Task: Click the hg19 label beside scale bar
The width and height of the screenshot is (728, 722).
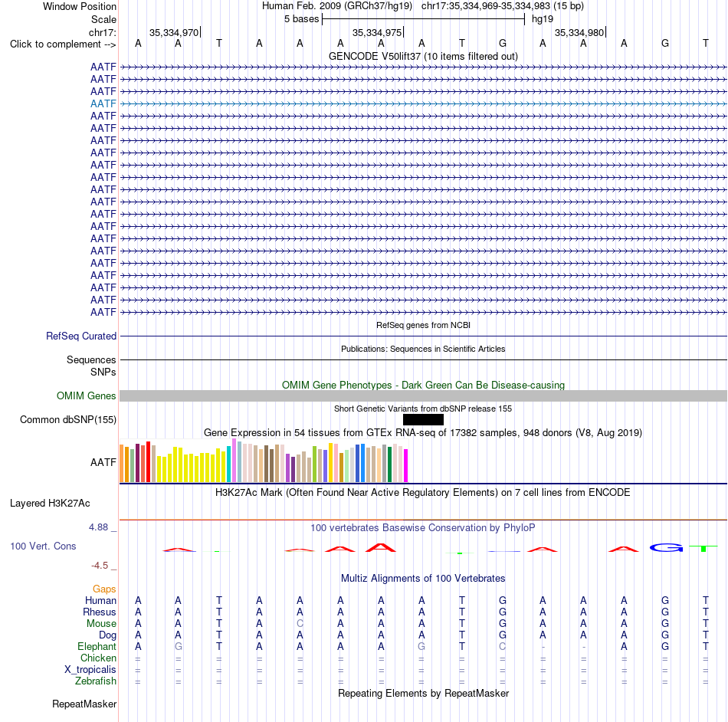Action: [543, 19]
